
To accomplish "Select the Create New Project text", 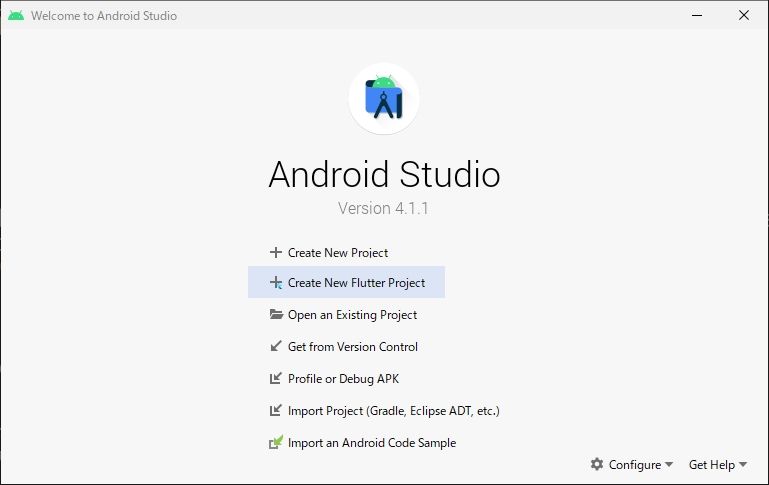I will tap(338, 253).
